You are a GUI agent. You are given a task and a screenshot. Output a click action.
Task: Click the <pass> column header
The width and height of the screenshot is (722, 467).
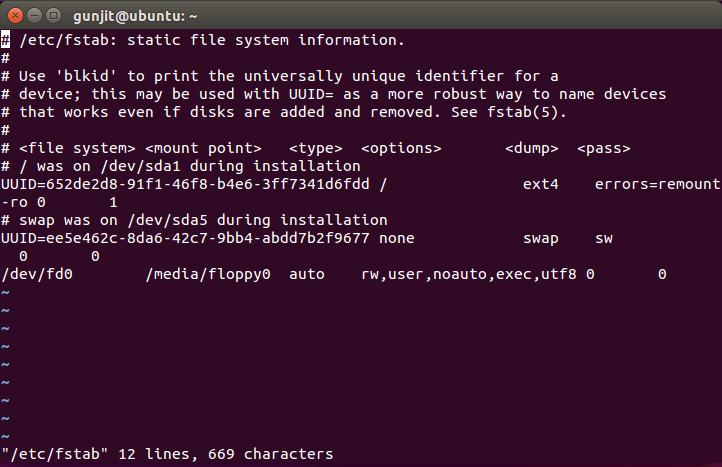[604, 148]
